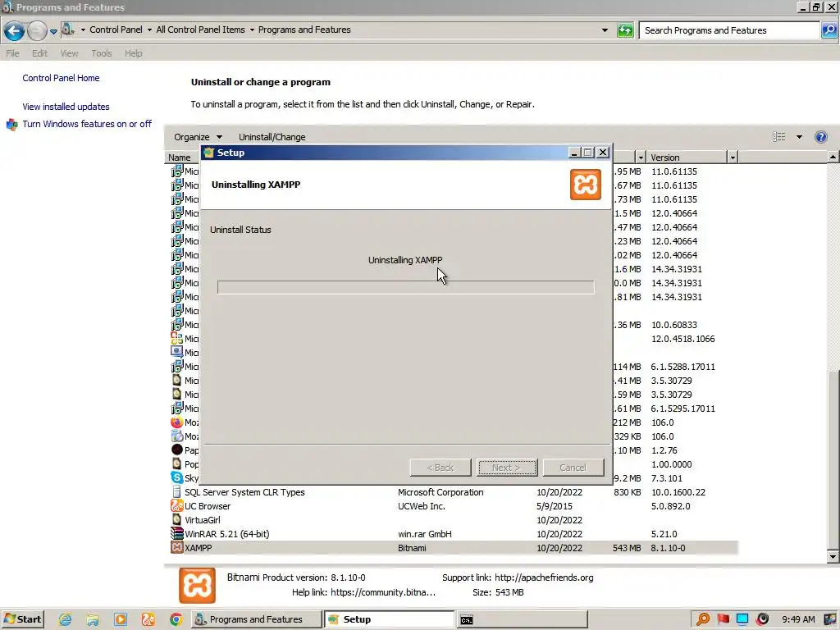This screenshot has width=840, height=630.
Task: Minimize the Setup dialog
Action: point(573,153)
